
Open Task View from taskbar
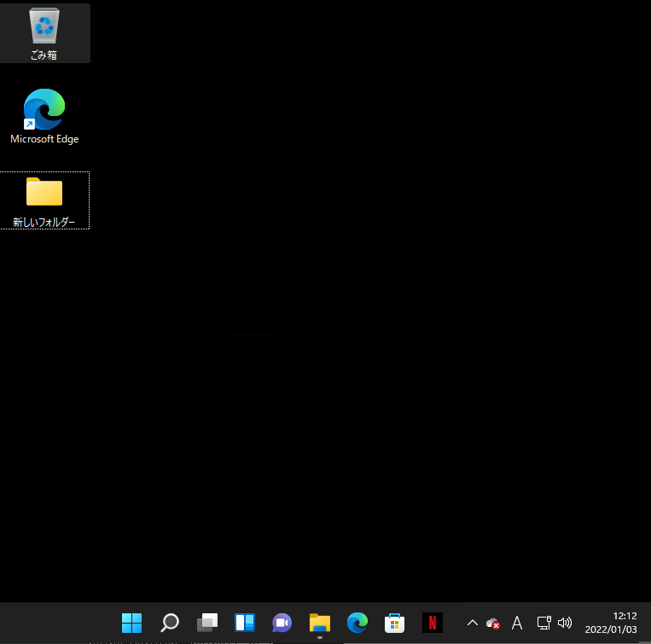tap(206, 623)
